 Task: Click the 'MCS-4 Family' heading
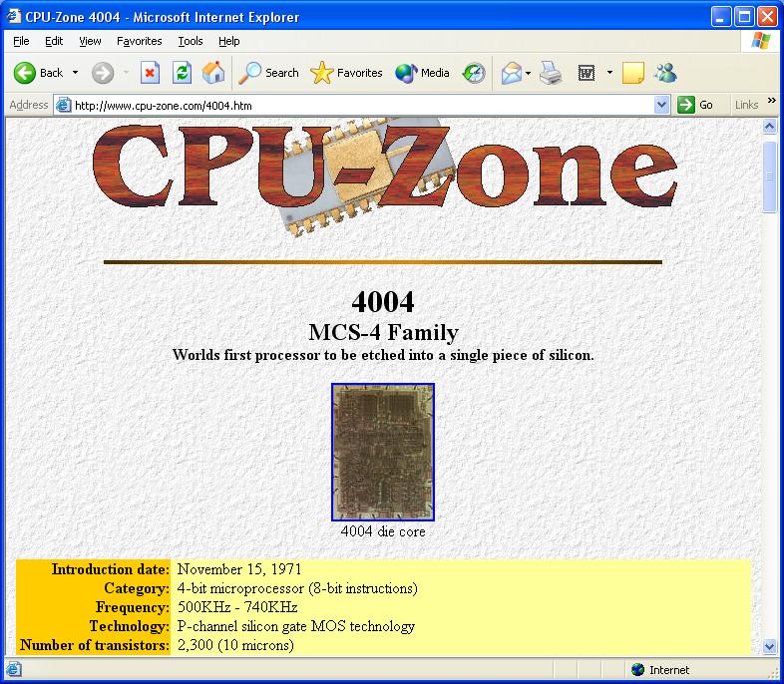pos(383,332)
